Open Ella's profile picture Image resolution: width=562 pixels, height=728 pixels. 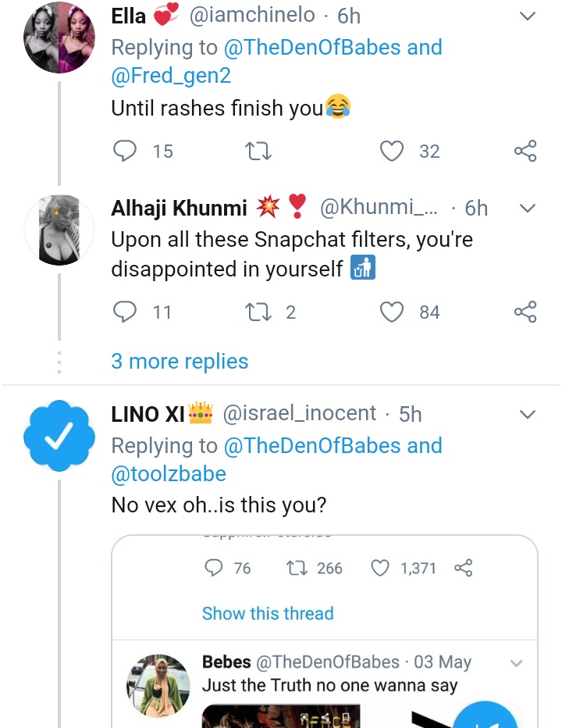[59, 37]
